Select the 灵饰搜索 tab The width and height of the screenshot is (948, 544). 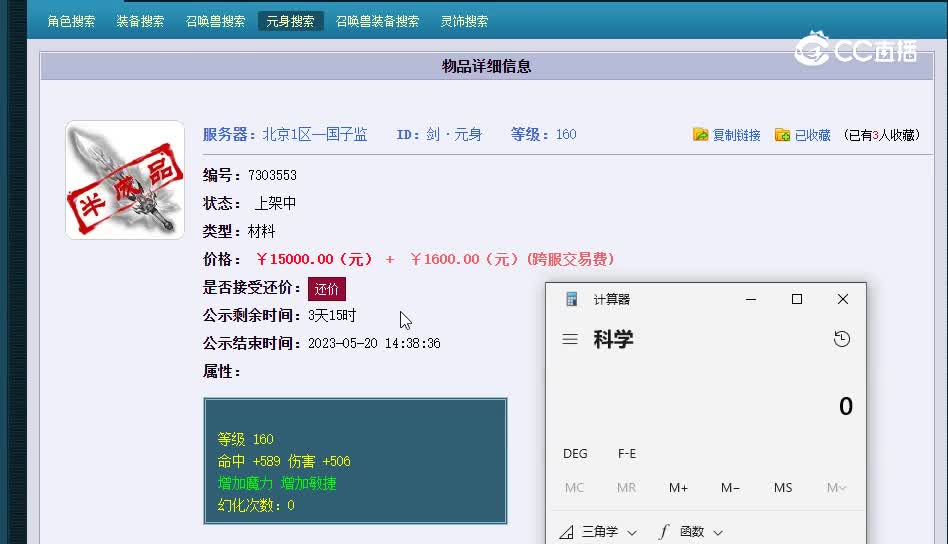(x=465, y=21)
